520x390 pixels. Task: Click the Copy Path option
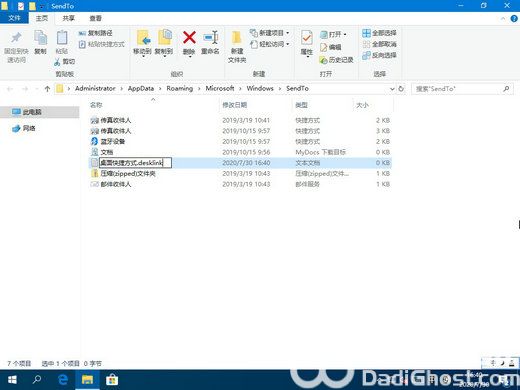pos(96,33)
